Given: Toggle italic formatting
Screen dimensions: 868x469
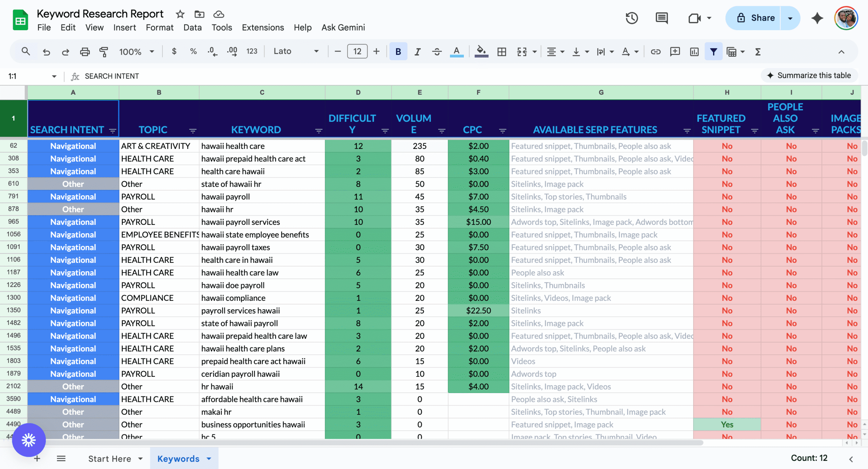Looking at the screenshot, I should (417, 51).
